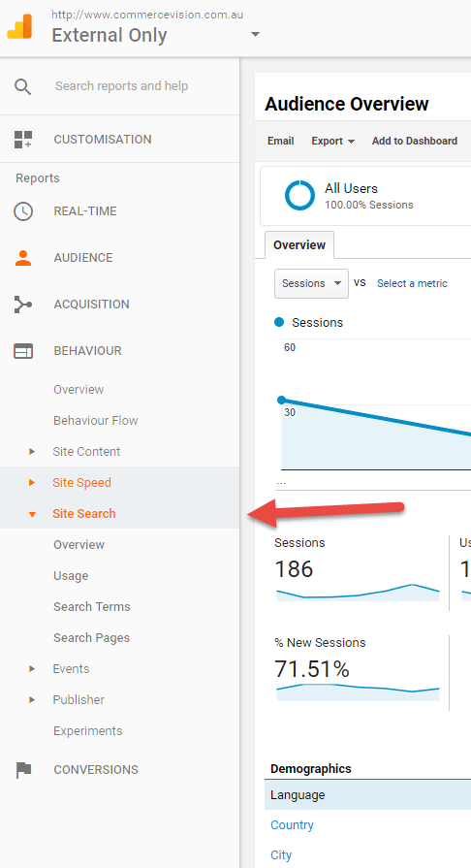Open the External Only view dropdown
The height and width of the screenshot is (868, 471).
[255, 34]
